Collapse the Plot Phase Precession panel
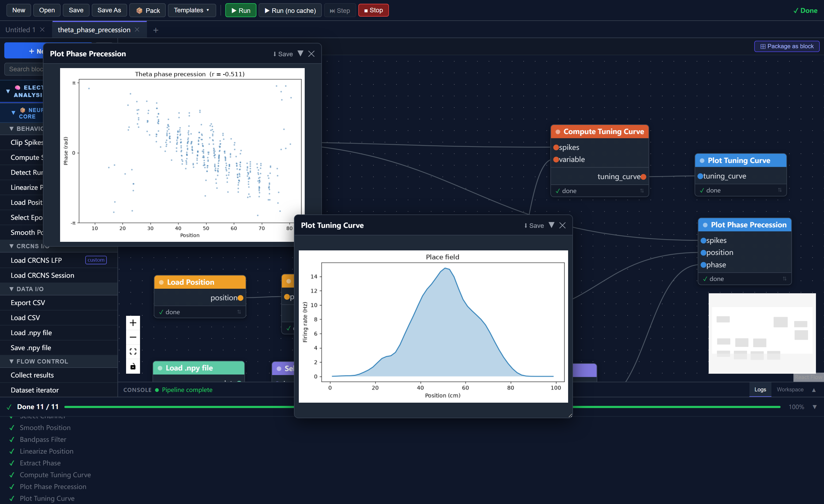The height and width of the screenshot is (504, 824). tap(300, 53)
